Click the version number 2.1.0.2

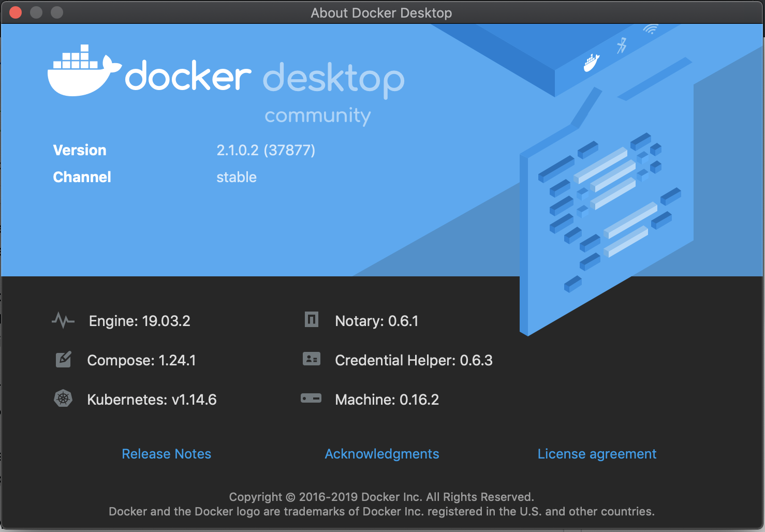tap(266, 150)
